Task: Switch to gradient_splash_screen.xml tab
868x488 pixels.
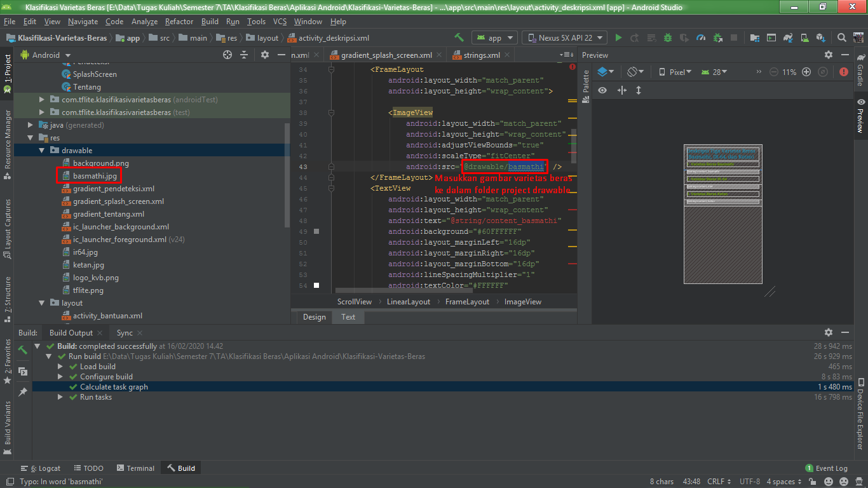Action: 384,55
